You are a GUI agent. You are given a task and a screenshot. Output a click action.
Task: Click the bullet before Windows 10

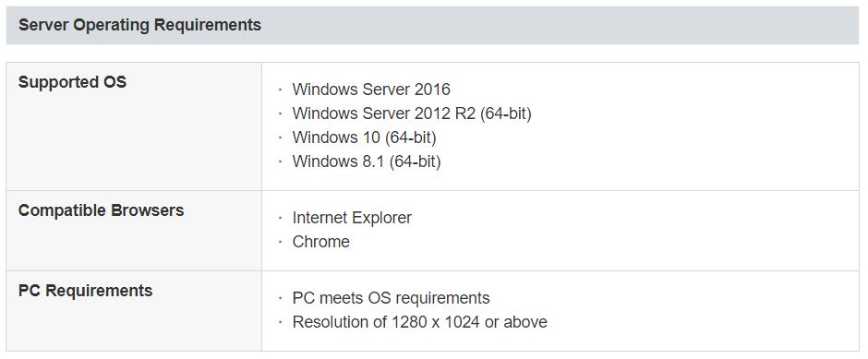click(280, 138)
